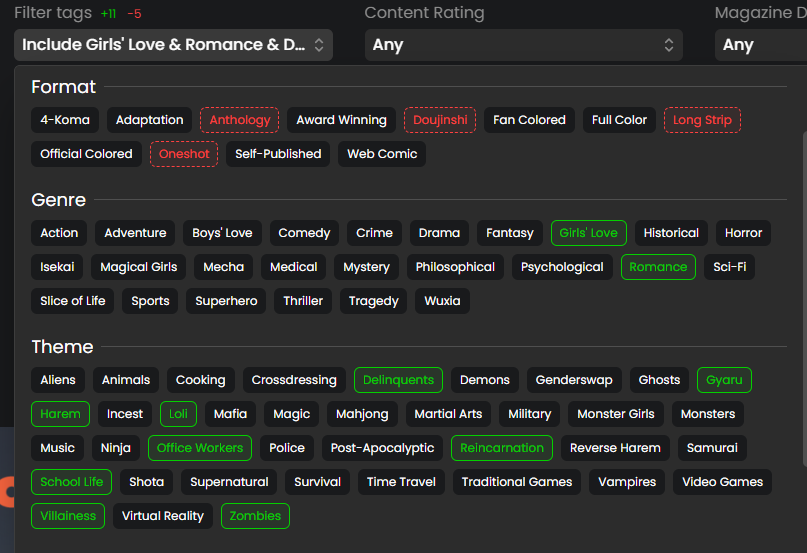This screenshot has height=553, width=807.
Task: Select the Music theme tag
Action: point(57,448)
